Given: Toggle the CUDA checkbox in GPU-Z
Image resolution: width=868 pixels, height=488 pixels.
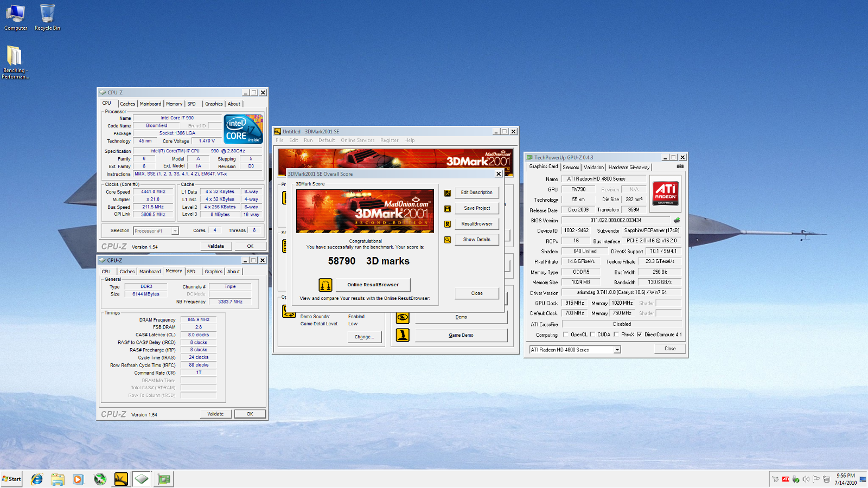Looking at the screenshot, I should [592, 335].
